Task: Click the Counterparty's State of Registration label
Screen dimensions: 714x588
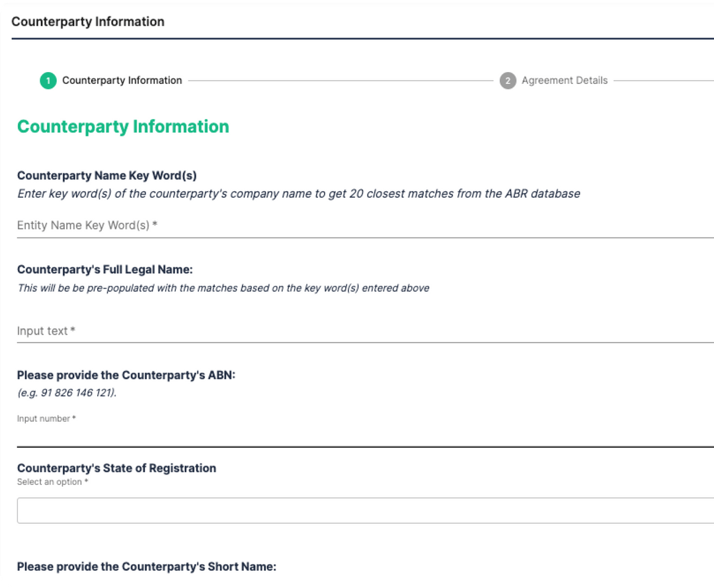Action: (x=116, y=468)
